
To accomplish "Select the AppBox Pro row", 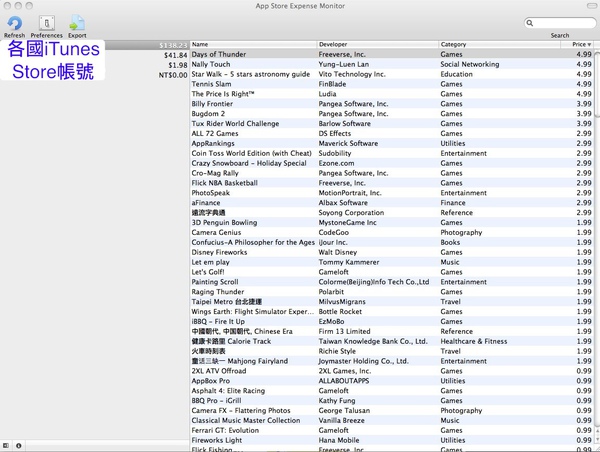I will tap(391, 381).
